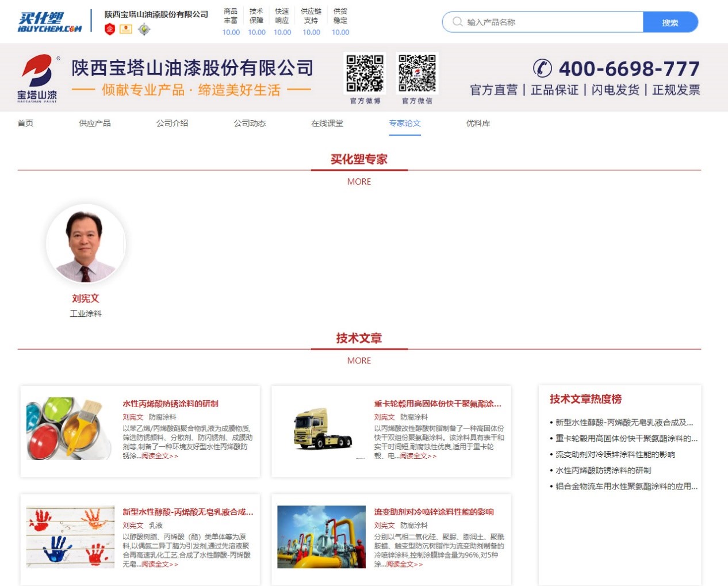The image size is (728, 586).
Task: Click the red enterprise verification badge
Action: [110, 29]
